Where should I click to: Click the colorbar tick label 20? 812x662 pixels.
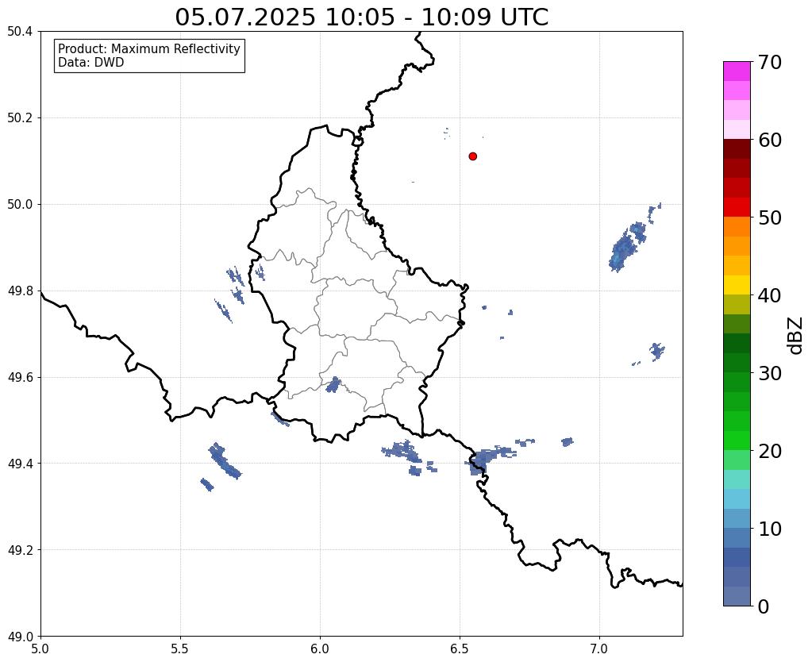tap(770, 451)
